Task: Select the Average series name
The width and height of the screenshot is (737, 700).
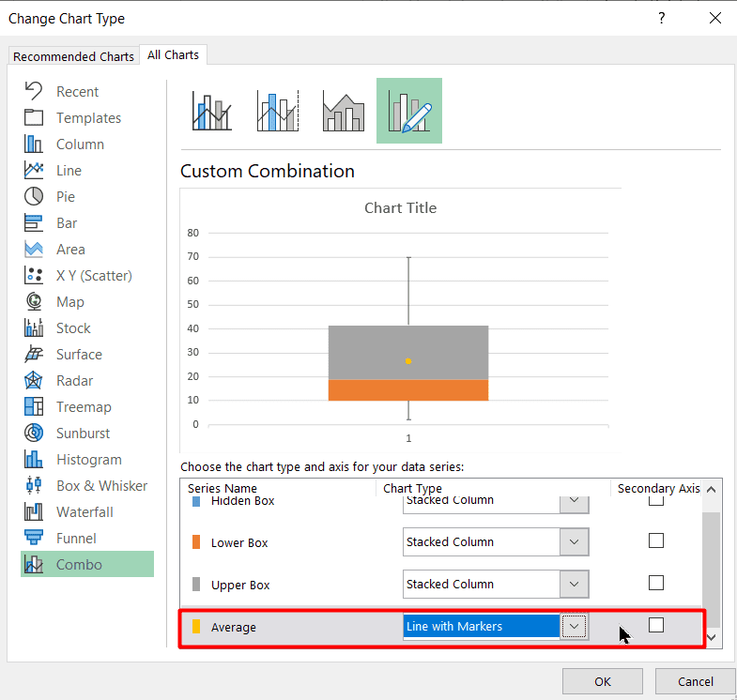Action: pyautogui.click(x=234, y=627)
